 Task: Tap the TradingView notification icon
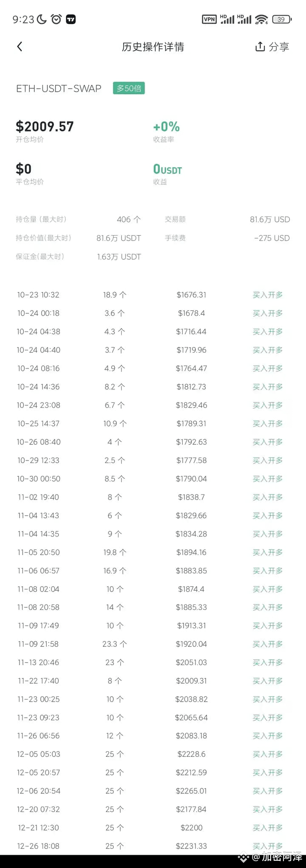[x=71, y=19]
